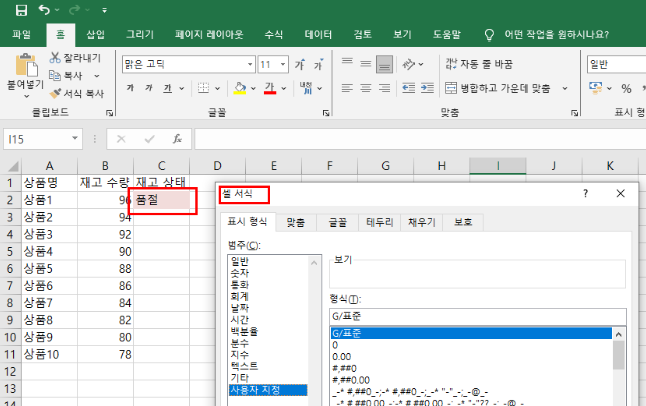Click the borders icon

tap(203, 88)
